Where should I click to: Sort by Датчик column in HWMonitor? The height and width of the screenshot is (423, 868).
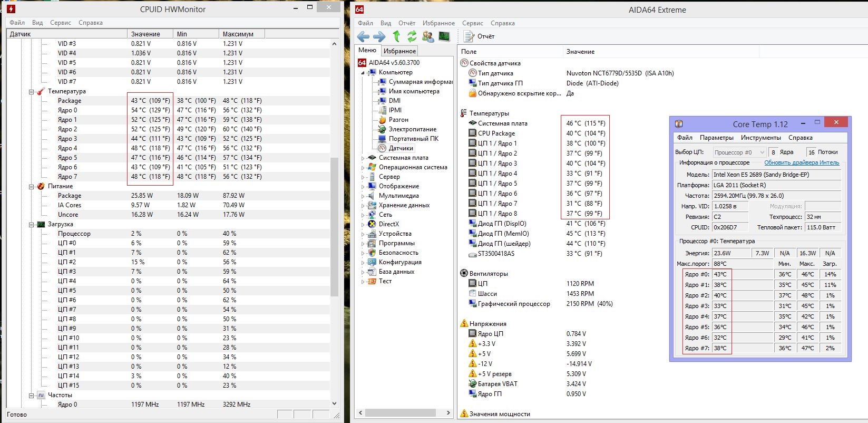click(x=67, y=34)
